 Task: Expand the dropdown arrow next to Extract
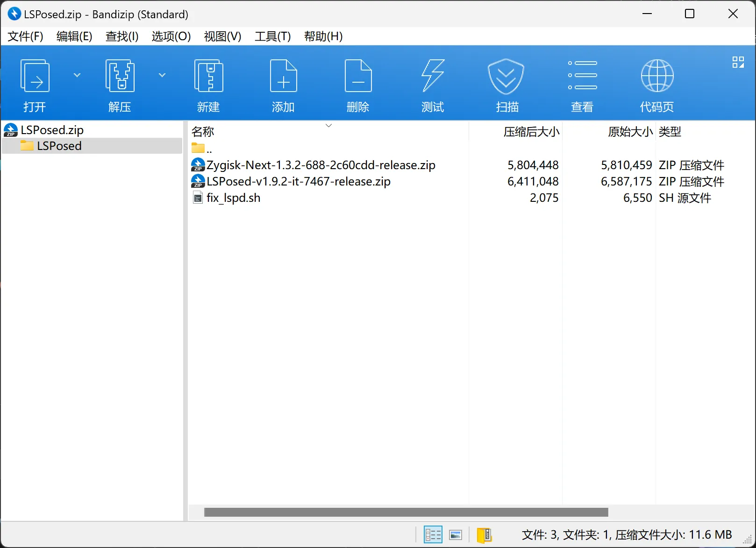click(x=162, y=75)
